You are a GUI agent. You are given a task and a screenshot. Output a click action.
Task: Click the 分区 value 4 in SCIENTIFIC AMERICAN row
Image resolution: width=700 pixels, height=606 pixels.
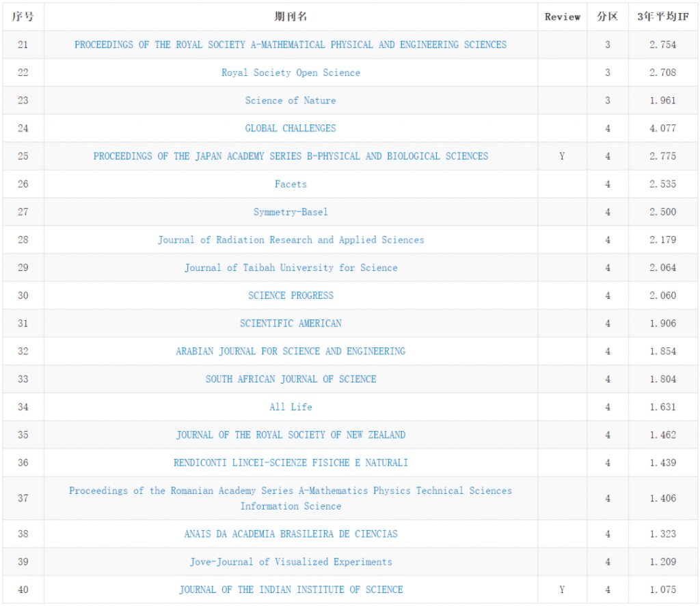(x=608, y=324)
